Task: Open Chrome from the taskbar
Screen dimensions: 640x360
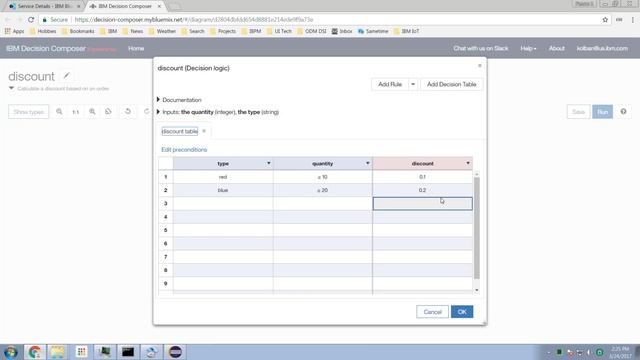Action: (x=34, y=352)
